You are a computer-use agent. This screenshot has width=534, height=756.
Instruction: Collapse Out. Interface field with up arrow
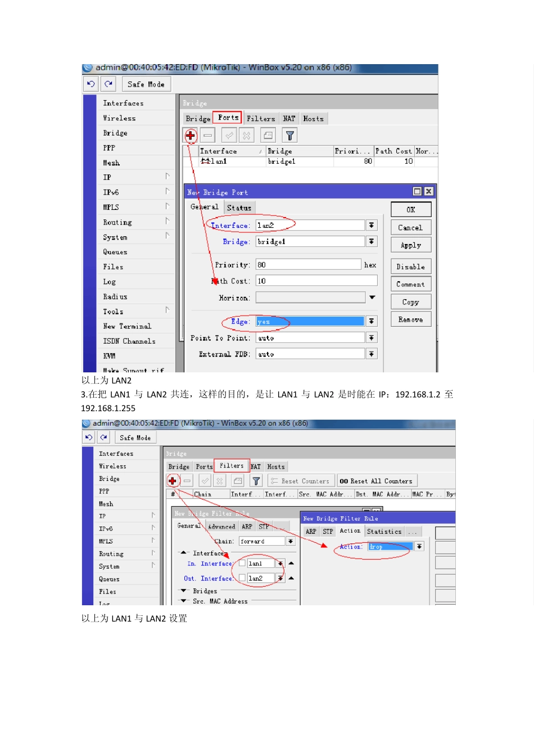[x=291, y=578]
